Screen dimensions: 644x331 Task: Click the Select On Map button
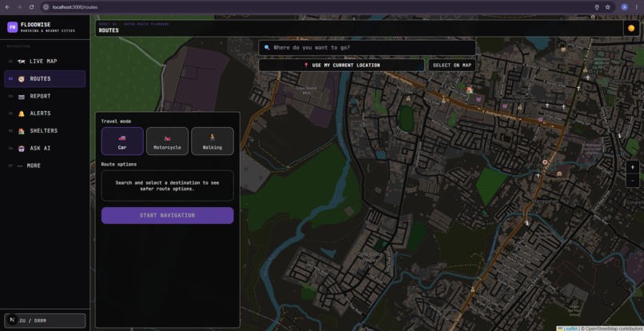pos(451,65)
